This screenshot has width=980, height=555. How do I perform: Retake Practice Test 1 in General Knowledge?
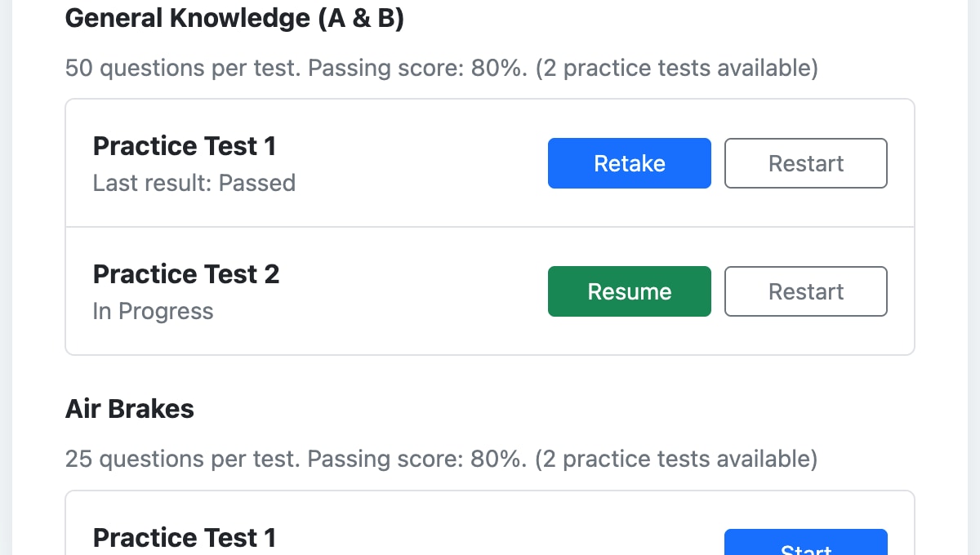coord(629,163)
